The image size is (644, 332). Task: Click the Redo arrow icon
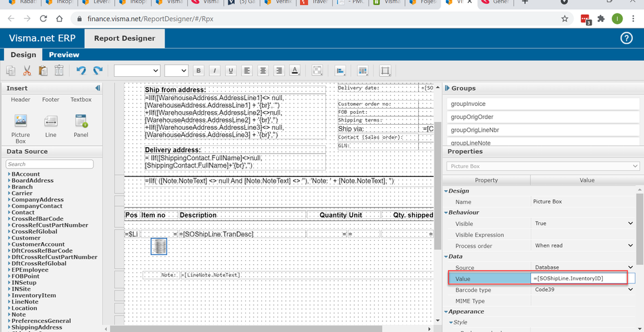(97, 70)
